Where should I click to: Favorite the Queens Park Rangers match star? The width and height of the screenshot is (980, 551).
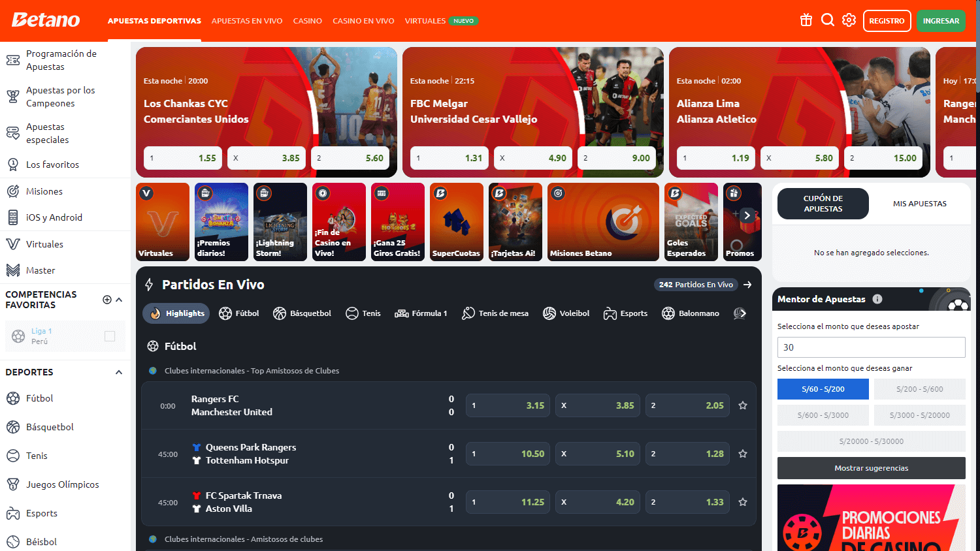tap(743, 454)
